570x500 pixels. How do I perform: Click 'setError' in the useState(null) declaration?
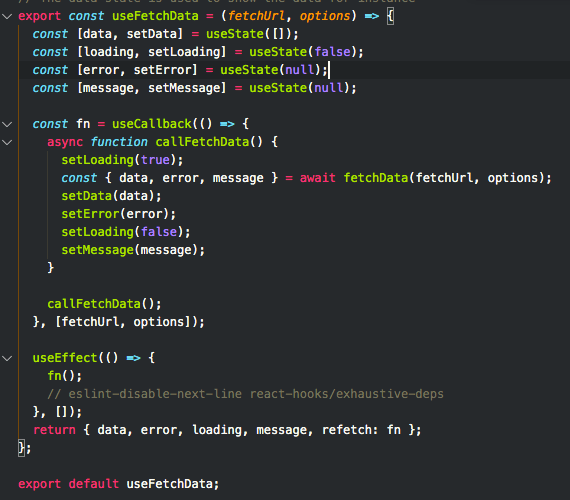click(162, 70)
